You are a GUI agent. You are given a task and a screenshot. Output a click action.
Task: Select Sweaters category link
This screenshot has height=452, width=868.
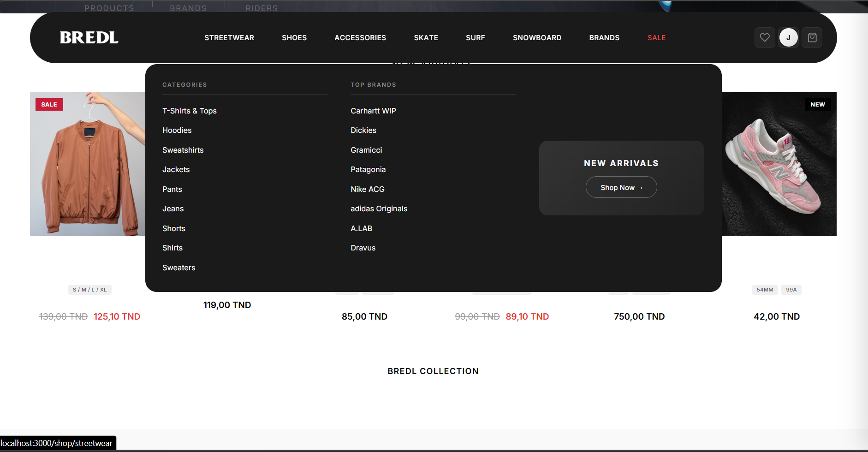pos(179,268)
